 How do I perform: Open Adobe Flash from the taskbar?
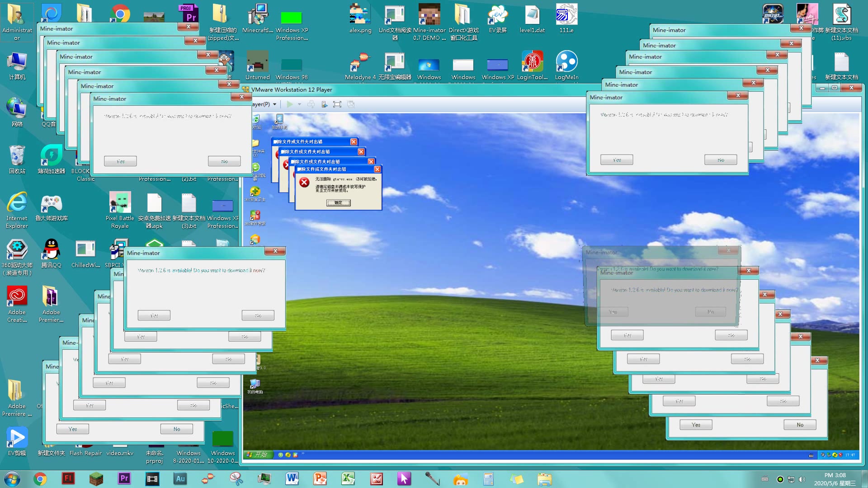pyautogui.click(x=68, y=479)
